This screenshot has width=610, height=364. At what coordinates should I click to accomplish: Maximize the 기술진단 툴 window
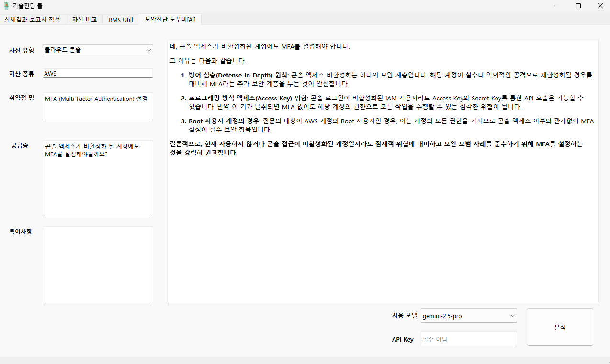[578, 6]
